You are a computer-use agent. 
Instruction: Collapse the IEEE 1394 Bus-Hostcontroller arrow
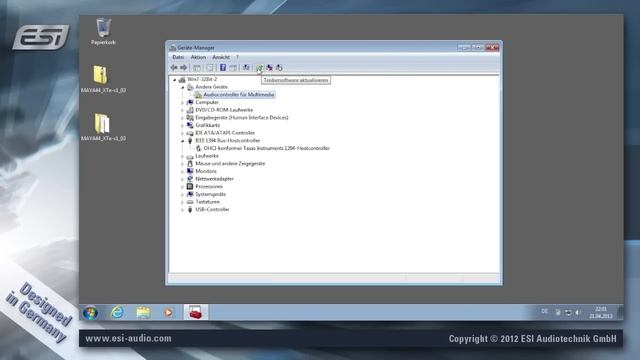pos(182,141)
